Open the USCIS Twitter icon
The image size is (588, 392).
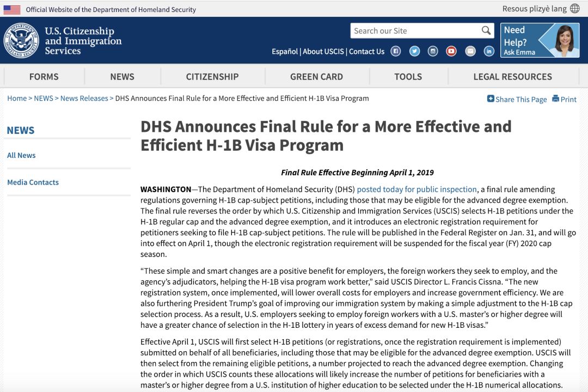pos(414,51)
